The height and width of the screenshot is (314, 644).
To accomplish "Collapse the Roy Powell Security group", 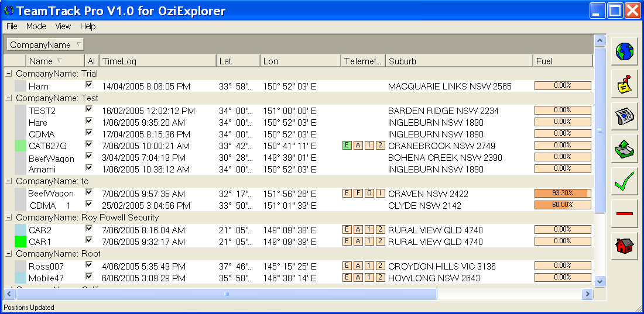I will coord(9,218).
